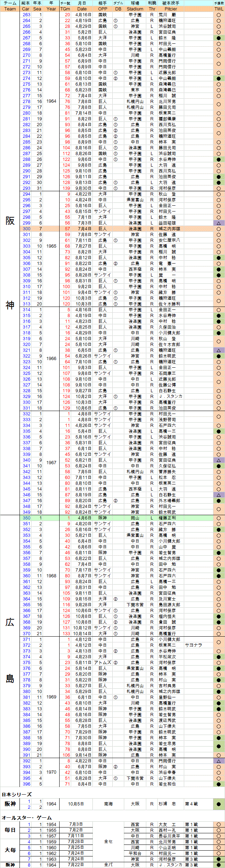The width and height of the screenshot is (225, 868).
Task: Select pitcher name 小山正明
Action: pos(167,848)
